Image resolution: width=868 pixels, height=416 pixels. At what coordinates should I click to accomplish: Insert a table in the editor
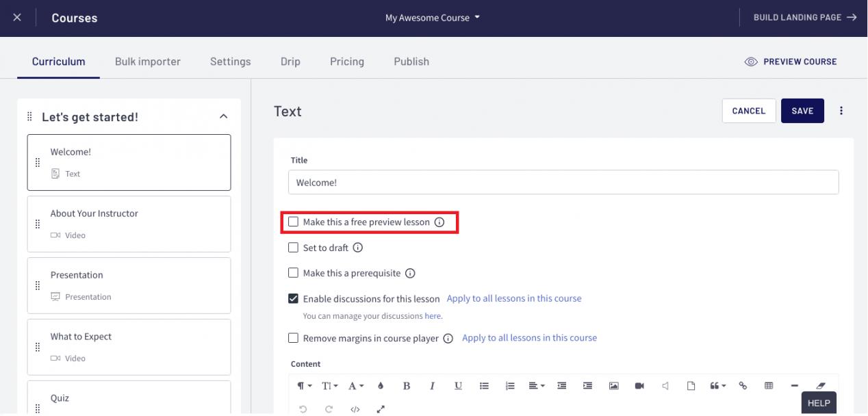pyautogui.click(x=769, y=386)
